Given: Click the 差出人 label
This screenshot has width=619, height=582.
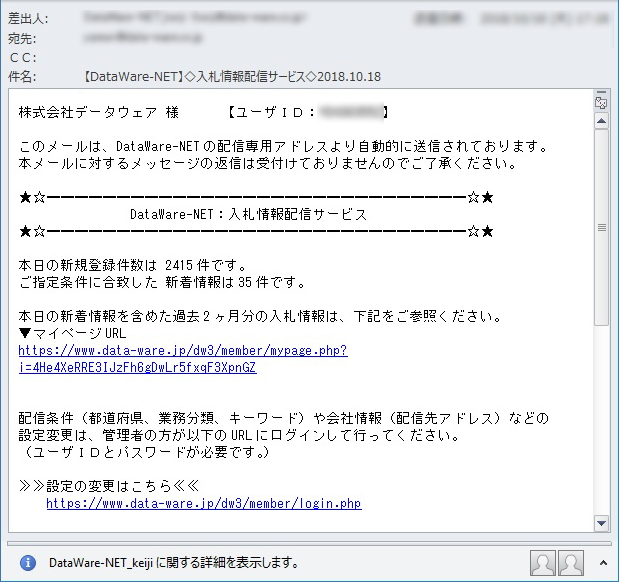Looking at the screenshot, I should click(28, 19).
